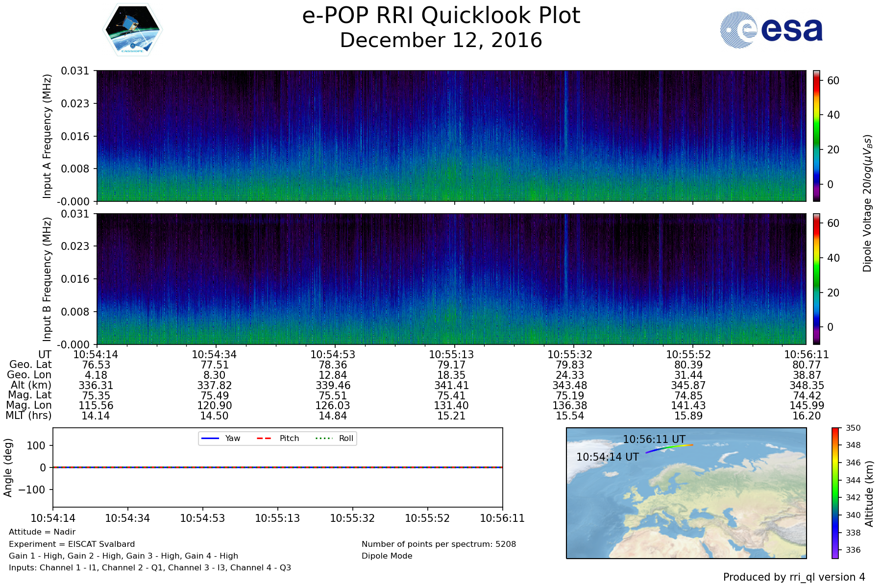Click the blue Yaw legend line
882x588 pixels.
(x=210, y=438)
